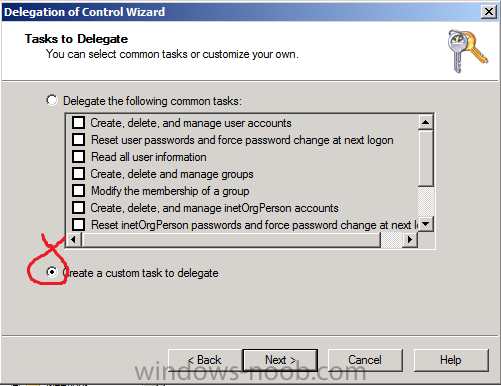Click the list's scroll up arrow
Viewport: 501px width, 386px height.
(425, 122)
